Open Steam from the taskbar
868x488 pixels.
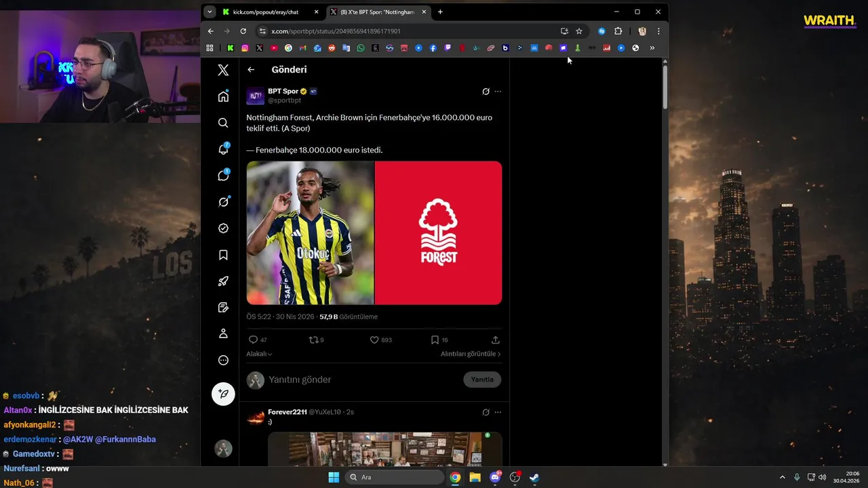pos(534,477)
